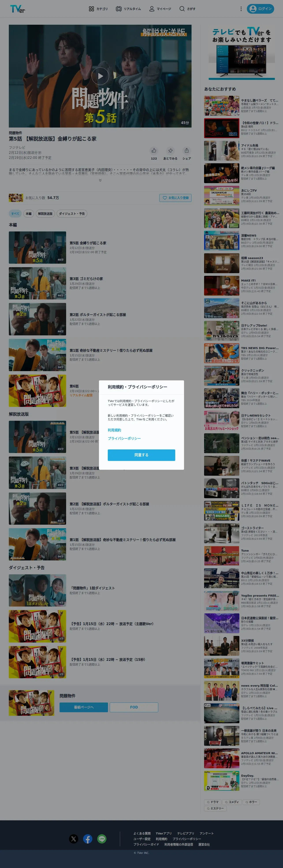
Task: Open TVer's Facebook icon in footer
Action: pyautogui.click(x=88, y=839)
